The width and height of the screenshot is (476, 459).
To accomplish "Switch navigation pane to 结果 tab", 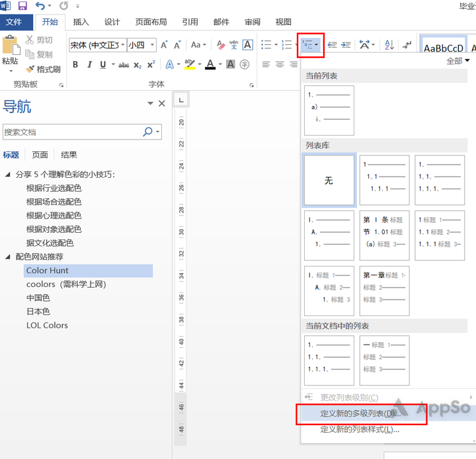I will [x=69, y=155].
